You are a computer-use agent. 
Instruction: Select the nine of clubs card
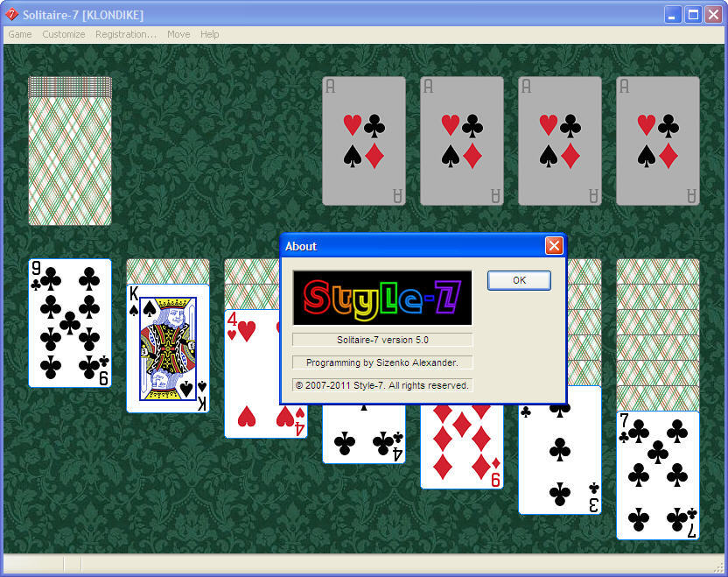tap(70, 323)
